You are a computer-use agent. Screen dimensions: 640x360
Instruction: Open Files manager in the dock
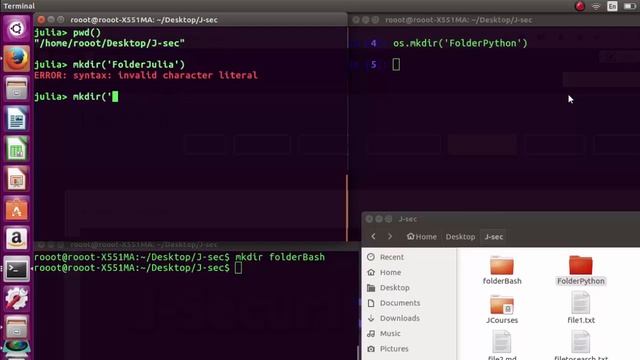(16, 89)
